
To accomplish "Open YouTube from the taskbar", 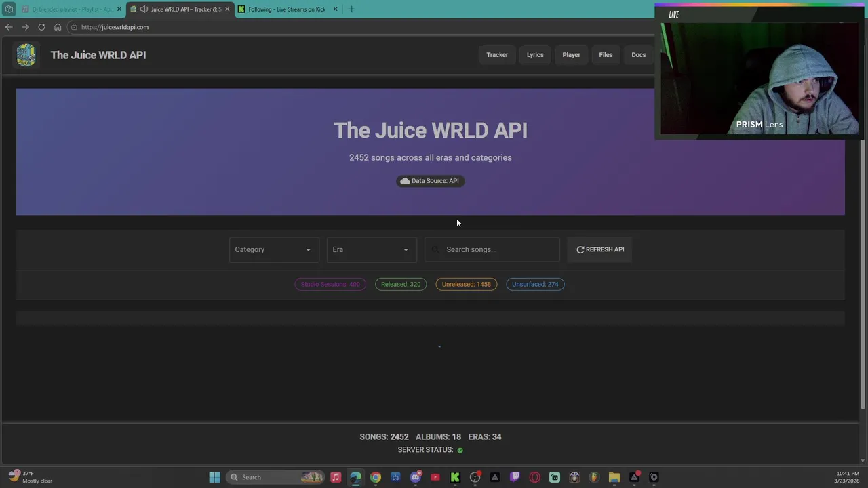I will 435,477.
